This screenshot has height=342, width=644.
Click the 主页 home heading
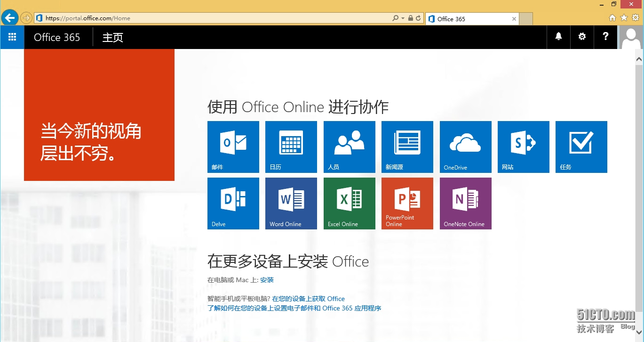pos(113,38)
